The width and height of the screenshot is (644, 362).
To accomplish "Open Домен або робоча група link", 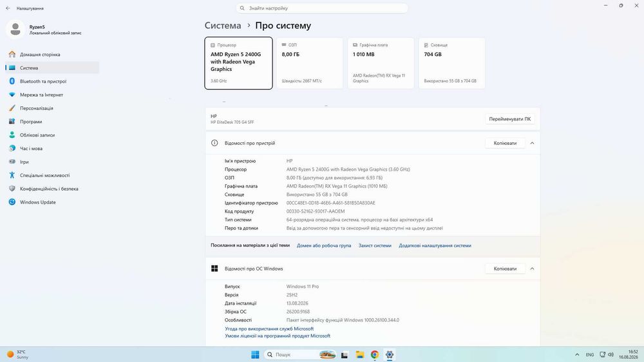I will (x=324, y=245).
